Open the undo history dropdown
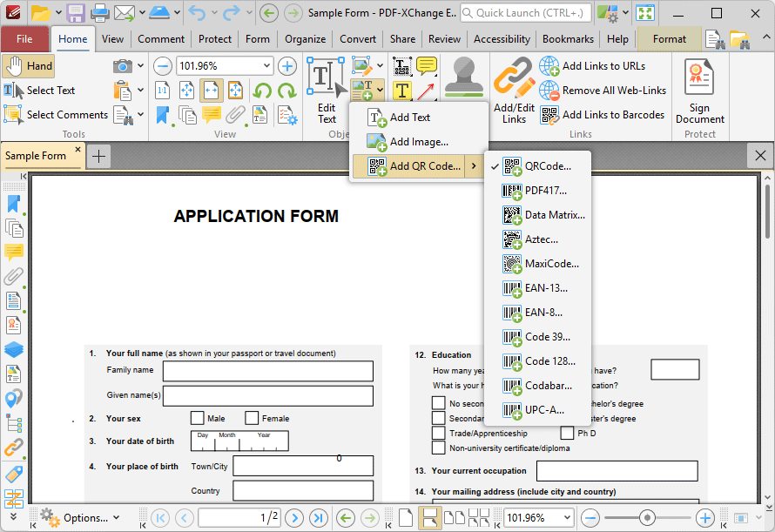The height and width of the screenshot is (532, 775). click(x=214, y=13)
